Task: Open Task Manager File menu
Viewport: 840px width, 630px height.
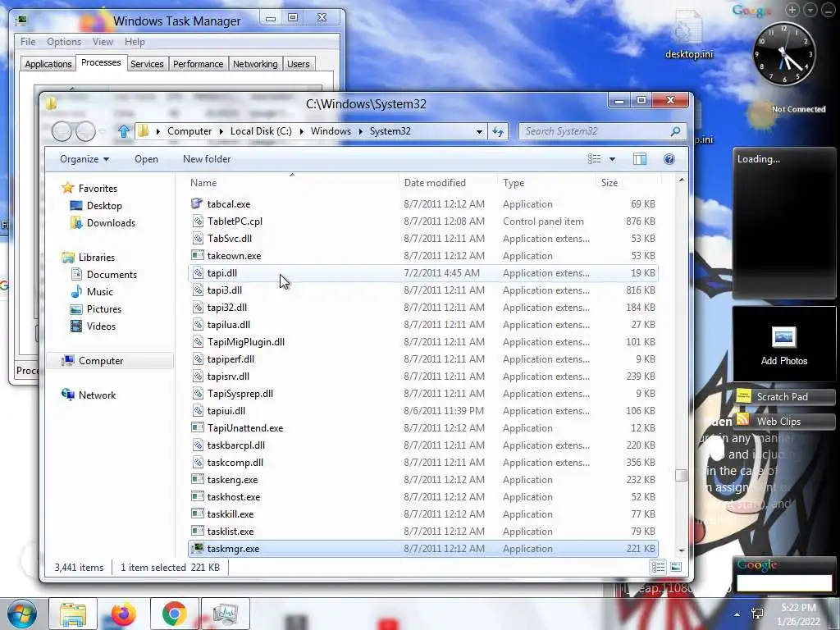Action: (x=28, y=42)
